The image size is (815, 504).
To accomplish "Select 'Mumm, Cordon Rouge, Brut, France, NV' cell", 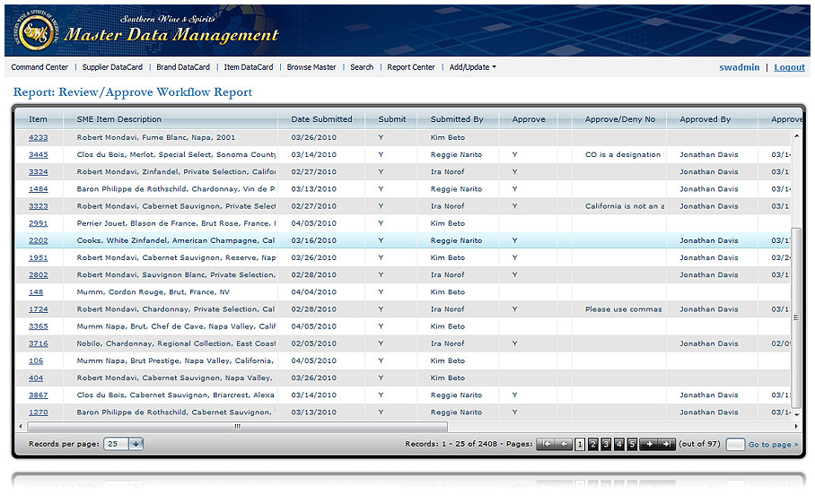I will point(153,292).
